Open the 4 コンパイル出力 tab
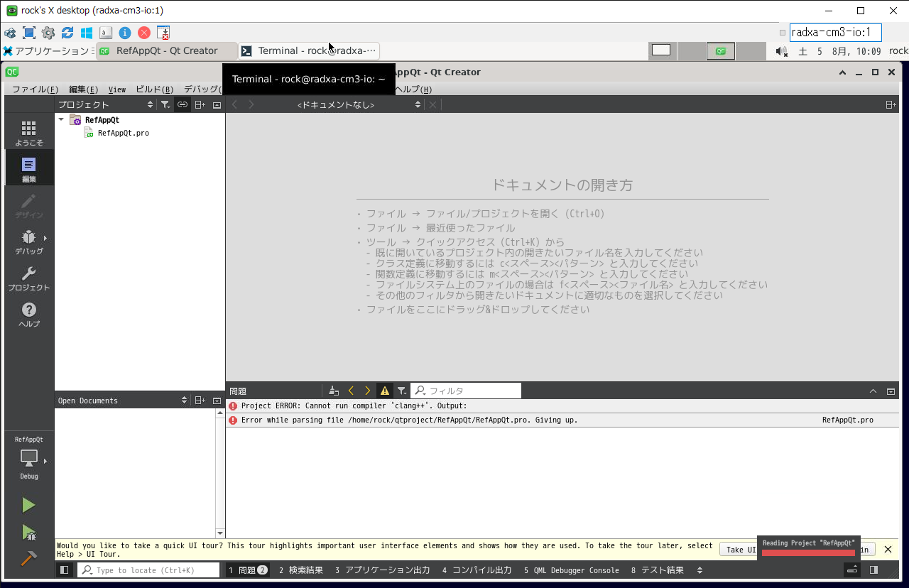 coord(477,570)
